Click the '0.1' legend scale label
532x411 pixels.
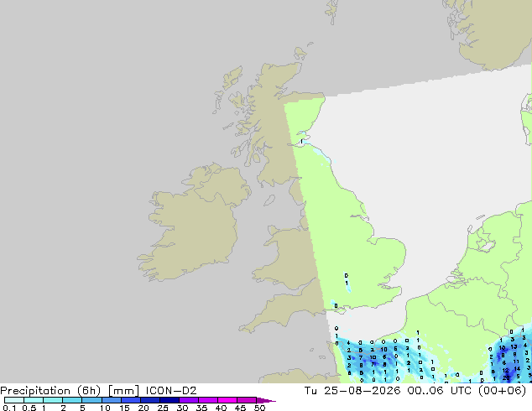pyautogui.click(x=9, y=408)
